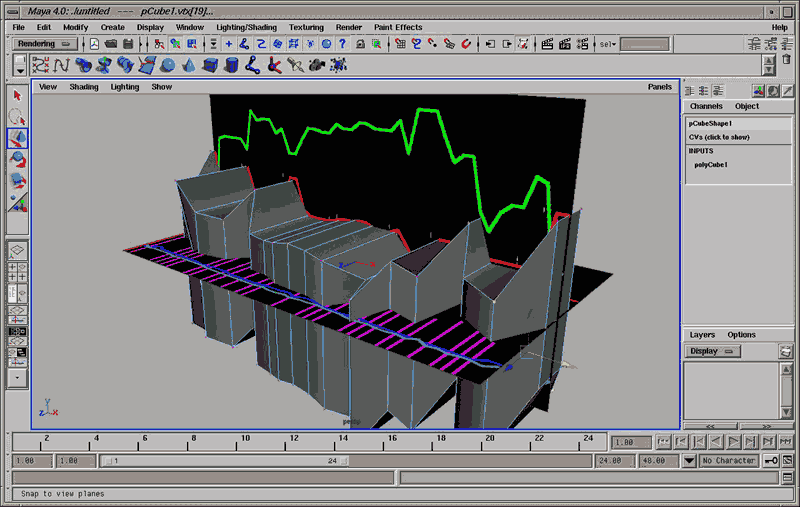Toggle the magnet snap icon
Viewport: 800px width, 507px height.
tap(466, 44)
